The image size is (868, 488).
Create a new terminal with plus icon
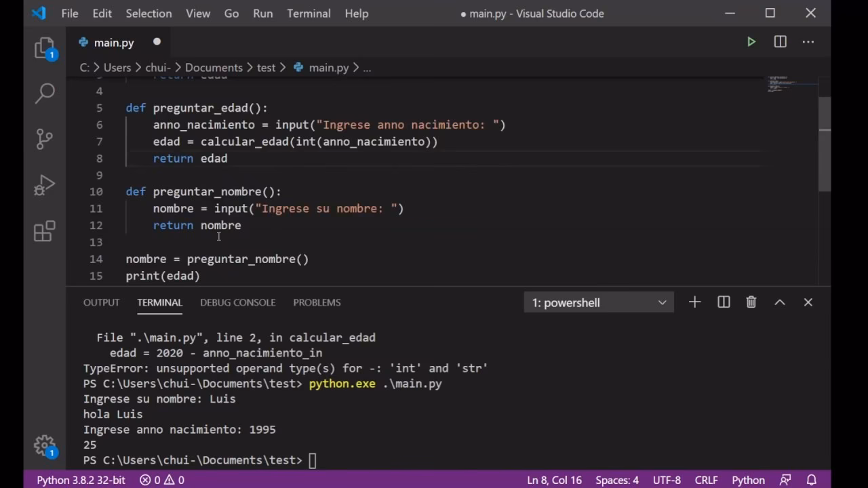click(694, 302)
